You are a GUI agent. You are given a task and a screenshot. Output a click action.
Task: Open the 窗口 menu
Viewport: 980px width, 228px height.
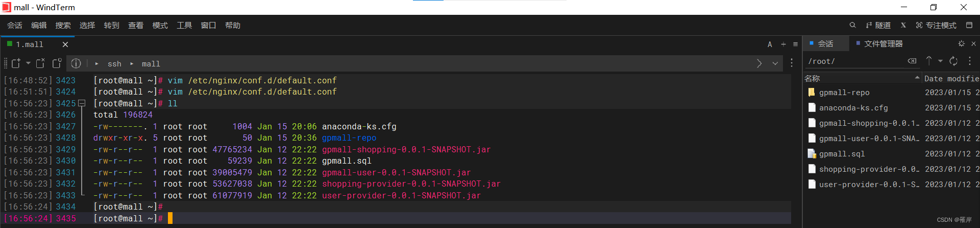(208, 26)
